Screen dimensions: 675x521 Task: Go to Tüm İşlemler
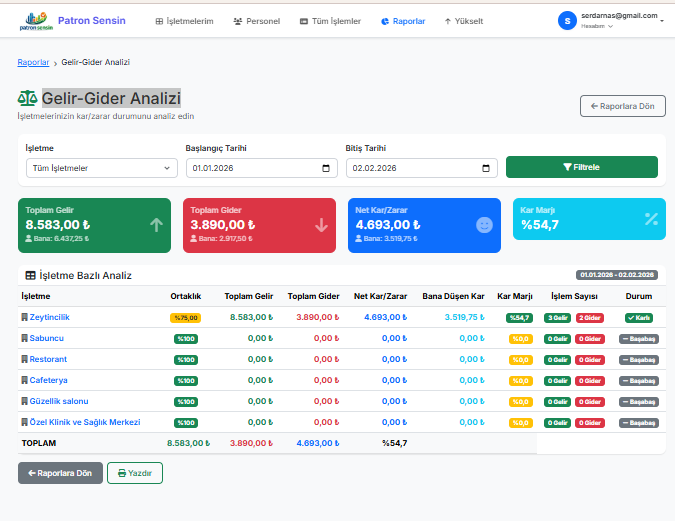click(x=330, y=21)
